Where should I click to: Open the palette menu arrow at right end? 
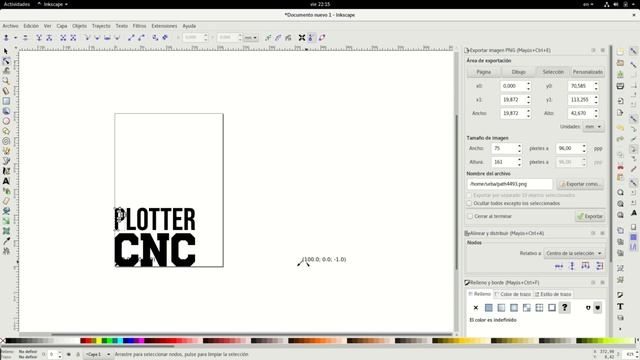(x=637, y=340)
